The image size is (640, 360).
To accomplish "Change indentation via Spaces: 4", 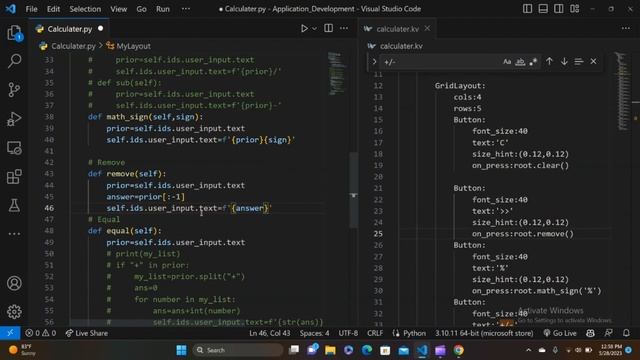I will [x=314, y=333].
